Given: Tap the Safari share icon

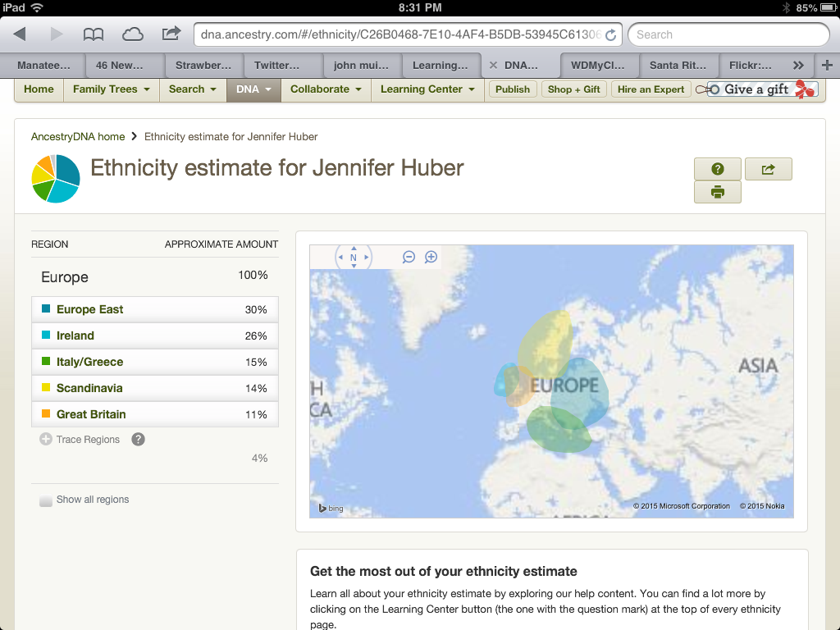Looking at the screenshot, I should point(171,34).
